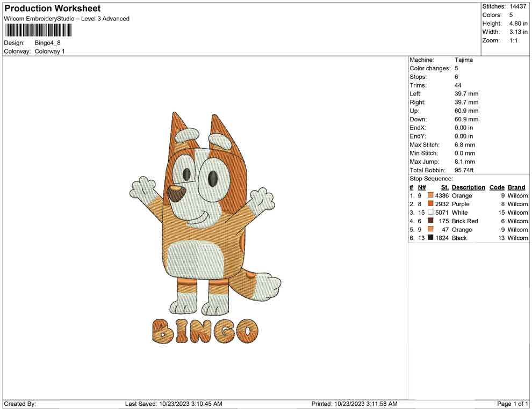This screenshot has height=409, width=532.
Task: Click the 'Description' column header
Action: point(468,187)
